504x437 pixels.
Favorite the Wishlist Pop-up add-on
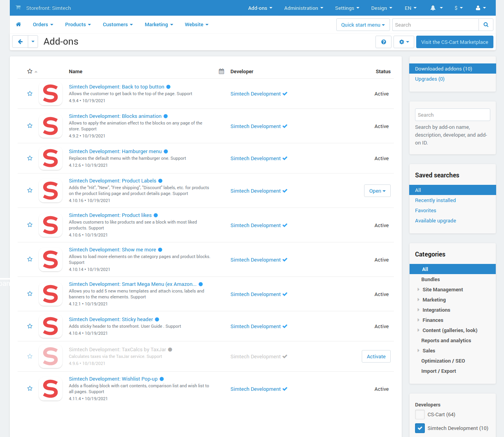click(x=30, y=388)
